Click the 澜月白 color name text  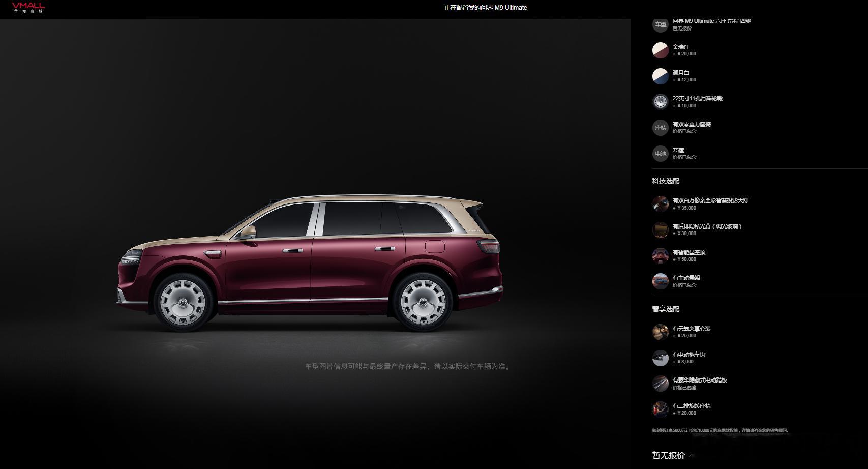(681, 73)
